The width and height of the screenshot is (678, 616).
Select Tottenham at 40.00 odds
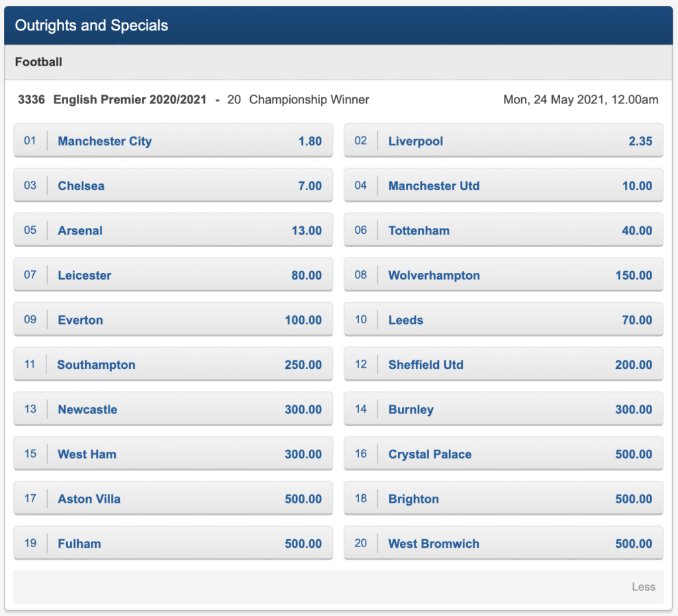(503, 230)
